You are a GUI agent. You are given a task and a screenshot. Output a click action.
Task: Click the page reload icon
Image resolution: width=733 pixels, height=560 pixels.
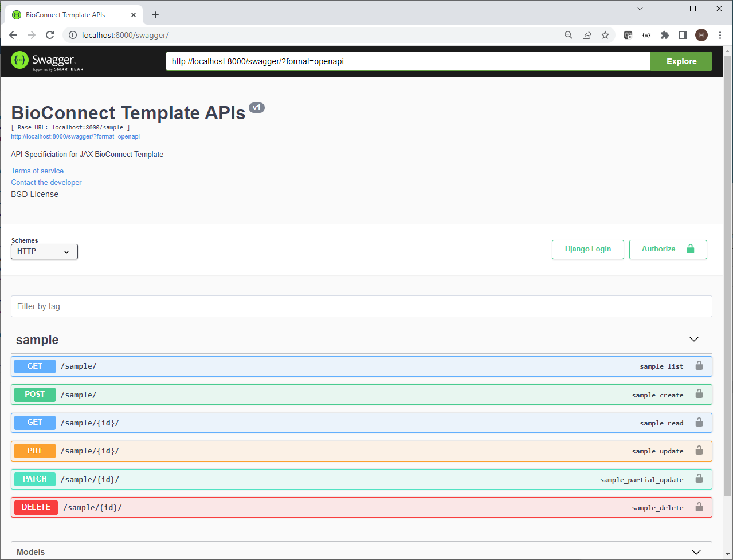click(50, 35)
